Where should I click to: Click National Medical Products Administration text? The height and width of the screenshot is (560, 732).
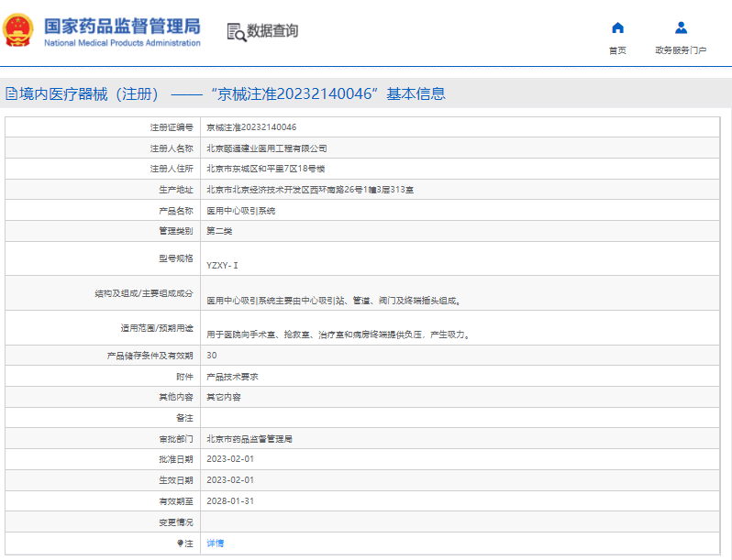point(122,43)
